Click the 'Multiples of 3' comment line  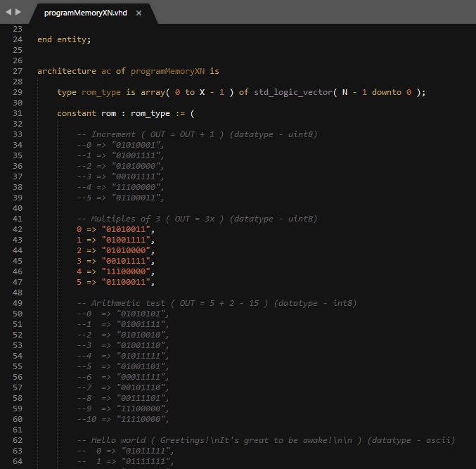tap(197, 219)
